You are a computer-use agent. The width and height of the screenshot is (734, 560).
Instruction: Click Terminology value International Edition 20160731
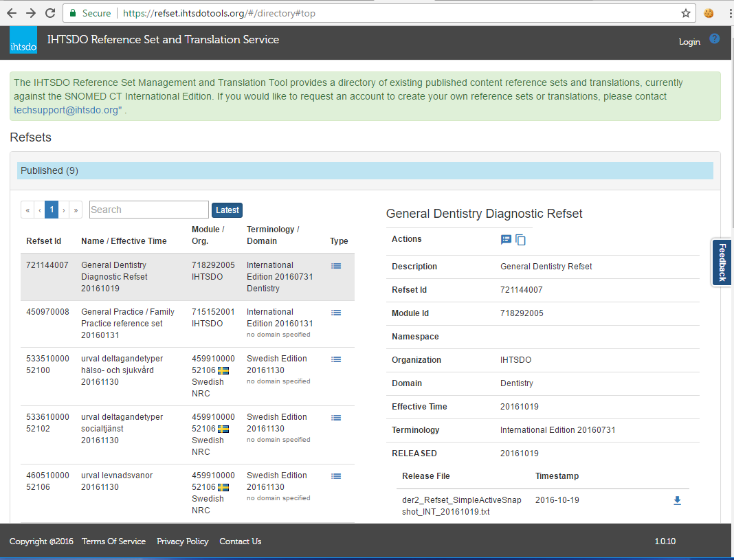point(558,430)
